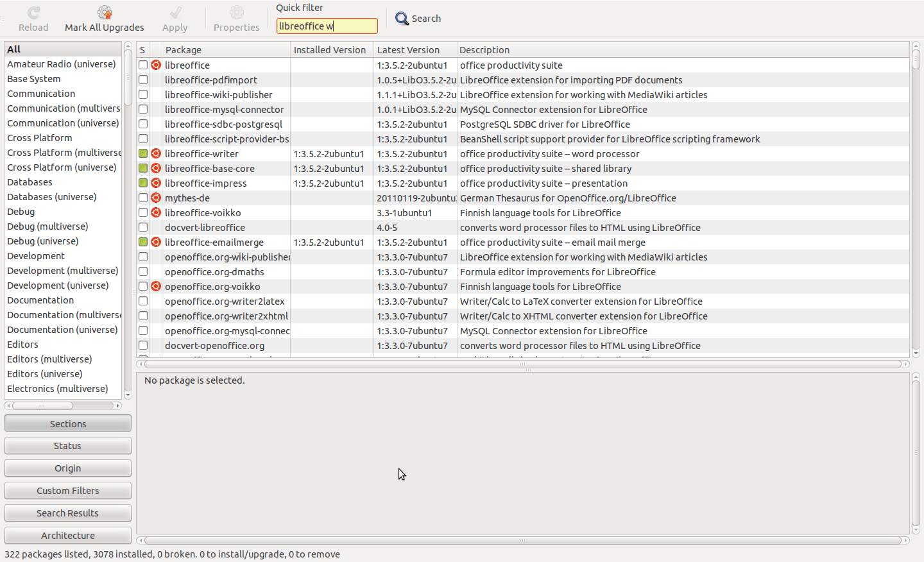924x562 pixels.
Task: Select the Databases section
Action: coord(63,182)
